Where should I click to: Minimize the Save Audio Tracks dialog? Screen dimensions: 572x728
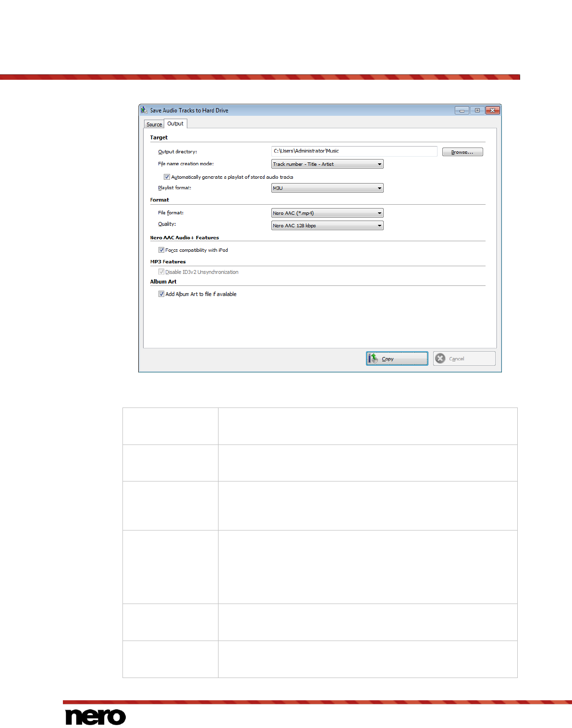pos(462,111)
